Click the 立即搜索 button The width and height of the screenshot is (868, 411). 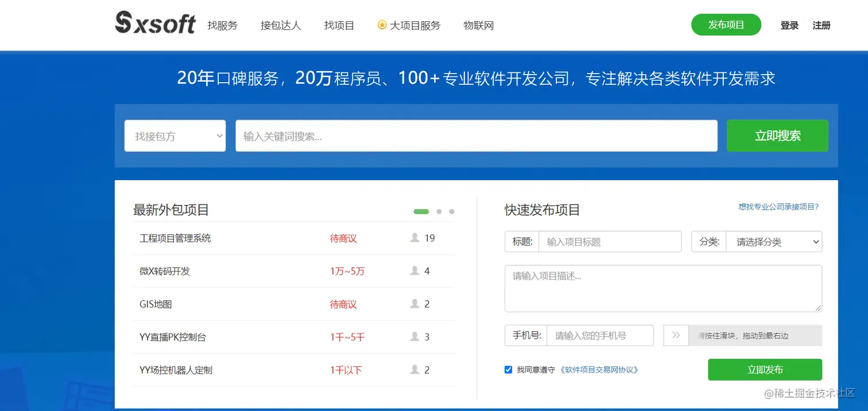click(x=777, y=135)
